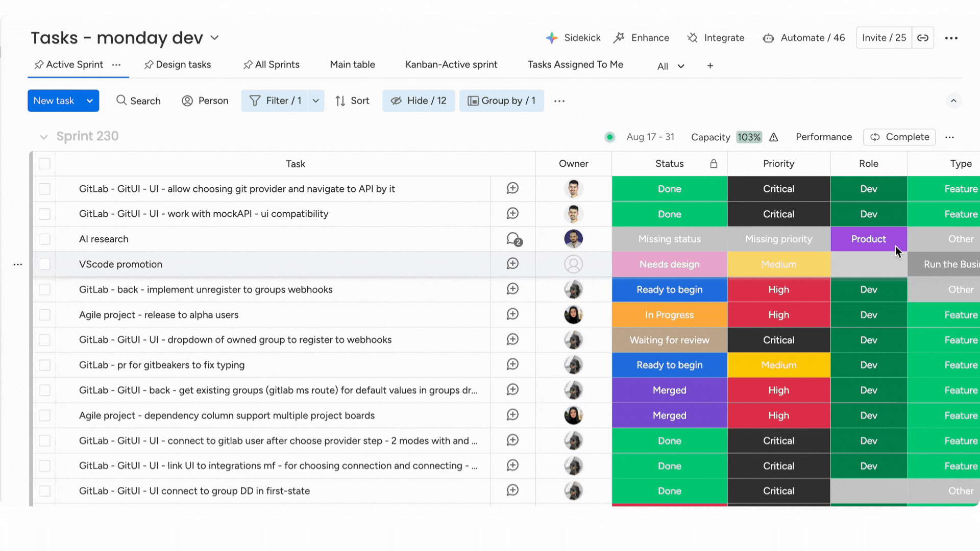Click the Aug 17 - 31 sprint dates
980x551 pixels.
click(x=650, y=137)
